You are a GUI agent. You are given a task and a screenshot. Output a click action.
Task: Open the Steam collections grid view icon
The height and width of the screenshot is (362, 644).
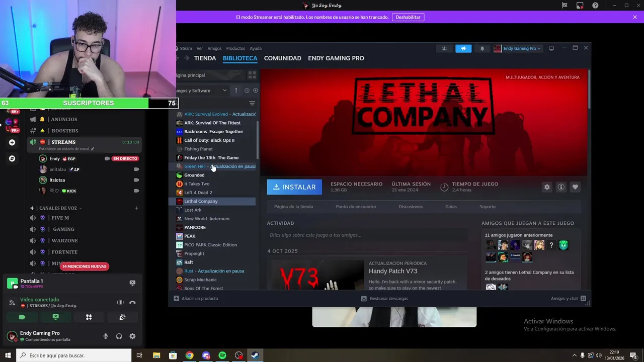pyautogui.click(x=252, y=75)
